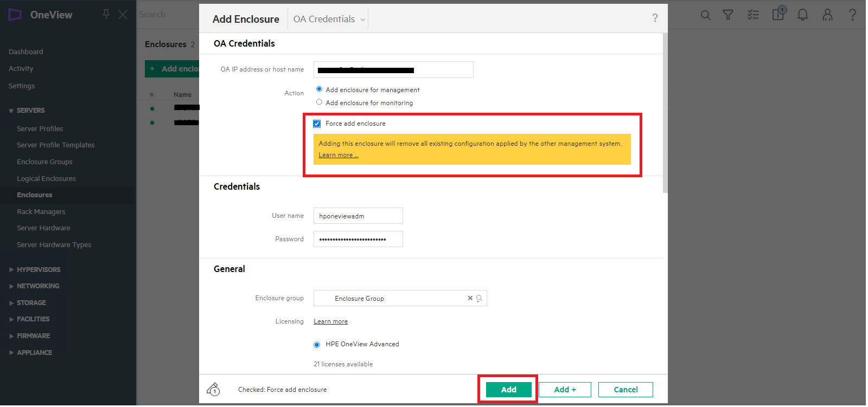Image resolution: width=868 pixels, height=407 pixels.
Task: Click the Enclosures 2 page heading
Action: (x=169, y=44)
